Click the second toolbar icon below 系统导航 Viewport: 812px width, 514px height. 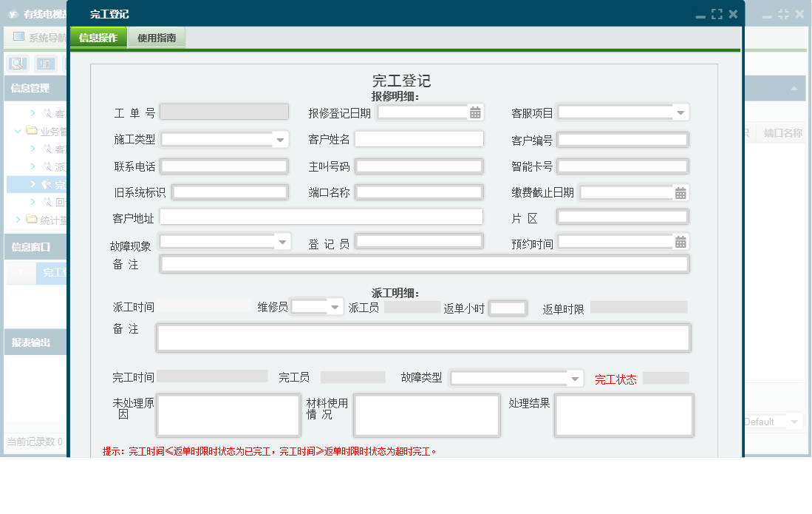44,64
